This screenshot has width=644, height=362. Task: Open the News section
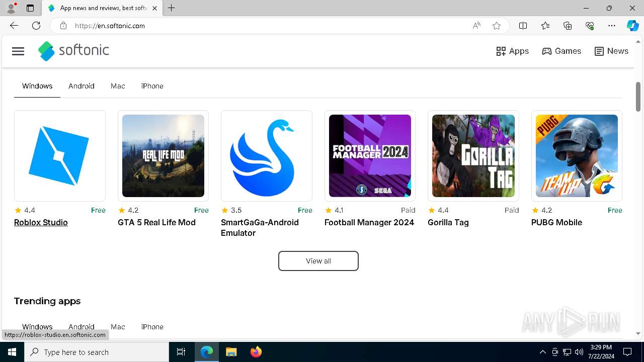pos(611,51)
